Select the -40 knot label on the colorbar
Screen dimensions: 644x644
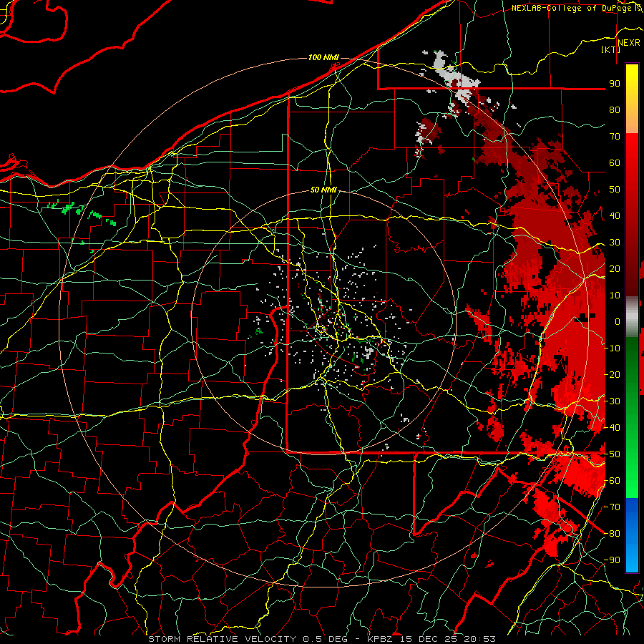[612, 428]
